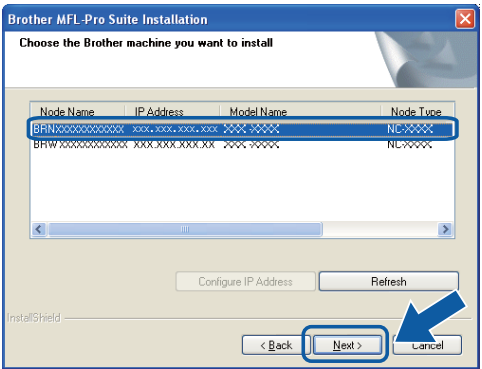This screenshot has height=369, width=482.
Task: Sort by IP Address column header
Action: pos(159,112)
